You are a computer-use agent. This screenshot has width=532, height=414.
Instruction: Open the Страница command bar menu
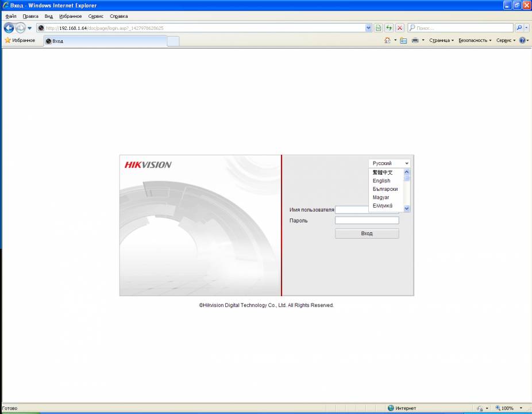pyautogui.click(x=441, y=40)
